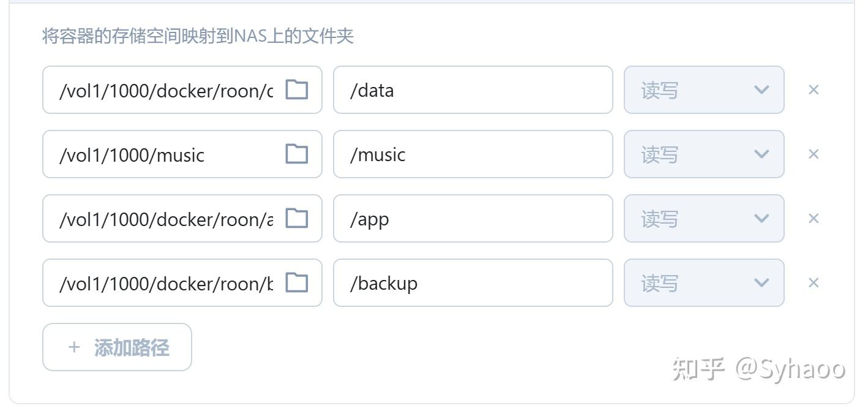Open 读写 permission dropdown for /app
868x408 pixels.
click(704, 219)
